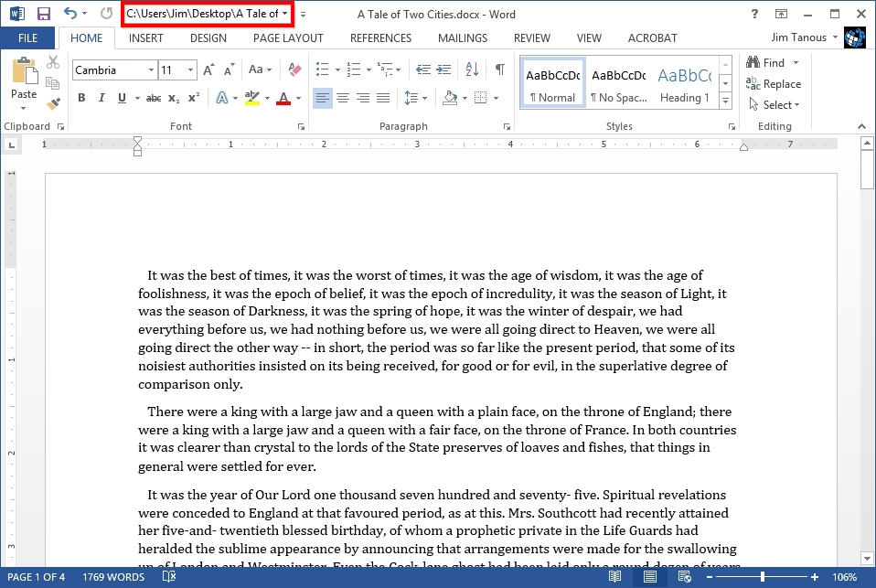876x588 pixels.
Task: Apply red font color A
Action: [283, 99]
